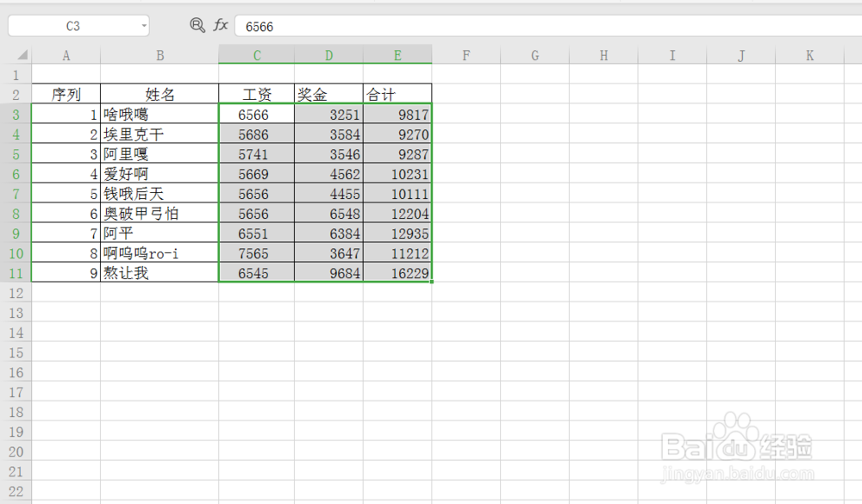
Task: Click bonus cell containing 3251
Action: (x=328, y=115)
